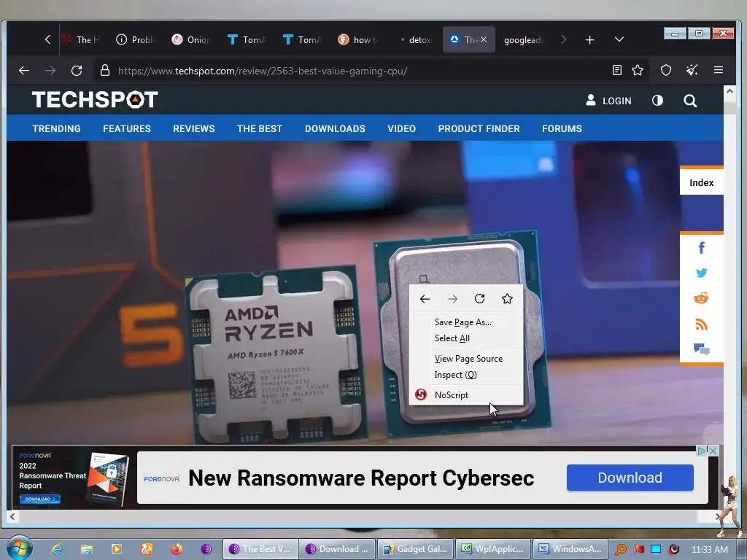
Task: Open the REVIEWS nav item
Action: [x=194, y=128]
